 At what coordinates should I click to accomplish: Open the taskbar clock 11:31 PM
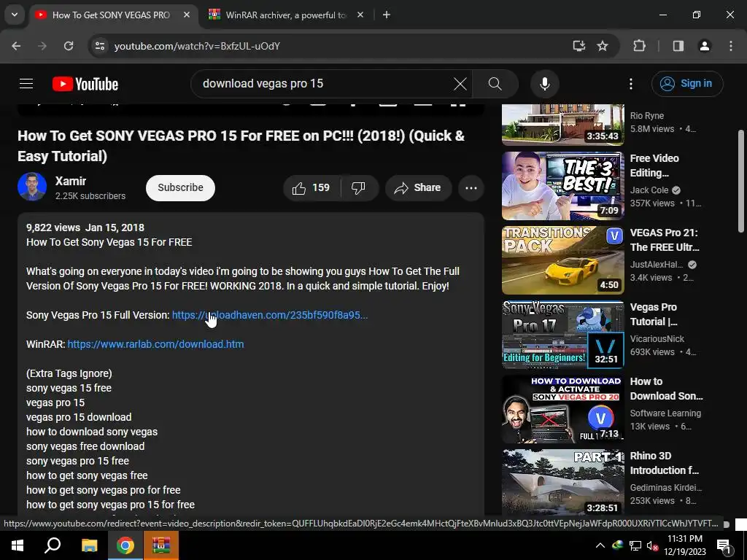click(684, 545)
